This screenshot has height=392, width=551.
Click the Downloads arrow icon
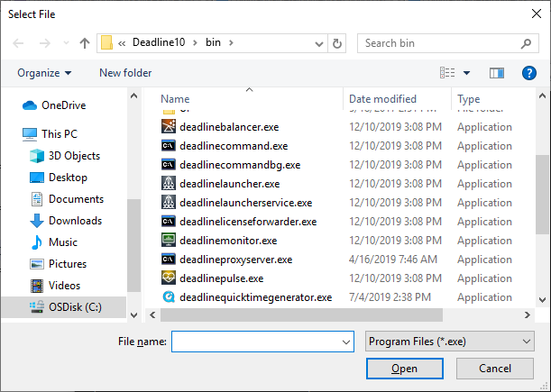click(37, 221)
